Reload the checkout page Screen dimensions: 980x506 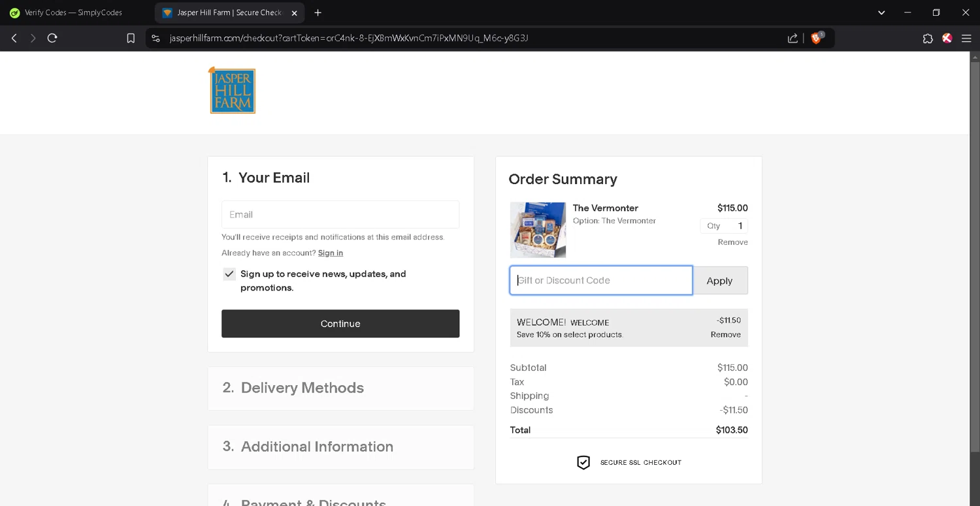point(52,39)
